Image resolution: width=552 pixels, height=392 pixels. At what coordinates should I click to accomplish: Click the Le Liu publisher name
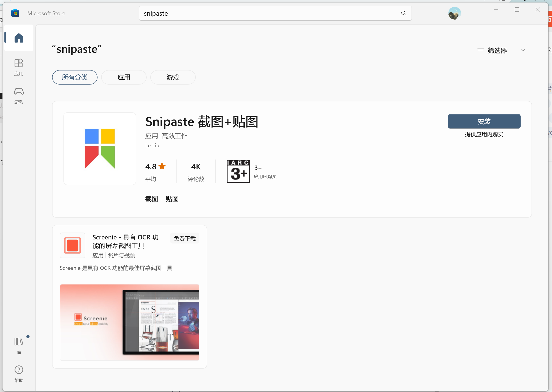[152, 146]
